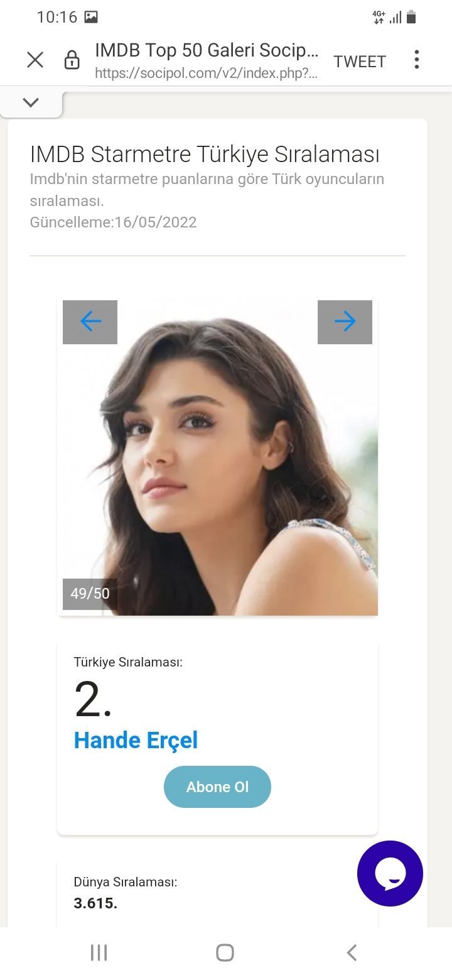Viewport: 452px width, 980px height.
Task: Tap the IMDB Starmetre Türkiye Sıralaması heading
Action: [x=205, y=154]
